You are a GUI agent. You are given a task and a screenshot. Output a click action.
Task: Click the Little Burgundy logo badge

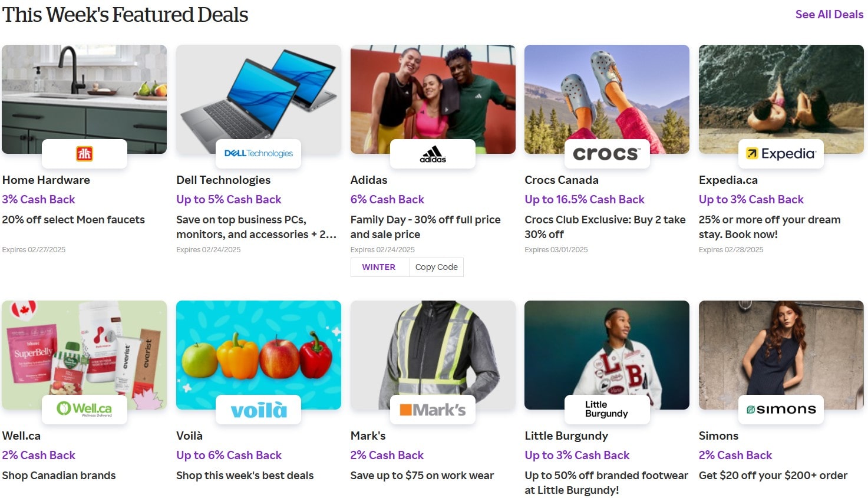pos(606,410)
